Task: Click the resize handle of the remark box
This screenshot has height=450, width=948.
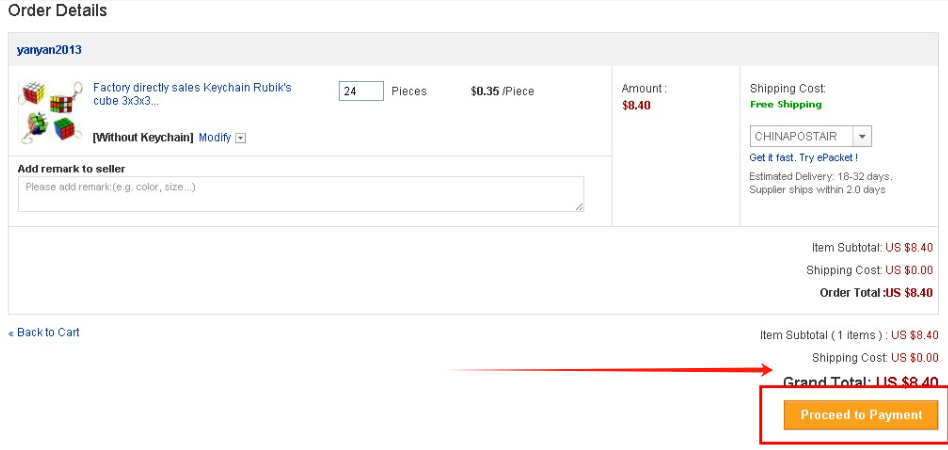Action: point(579,206)
